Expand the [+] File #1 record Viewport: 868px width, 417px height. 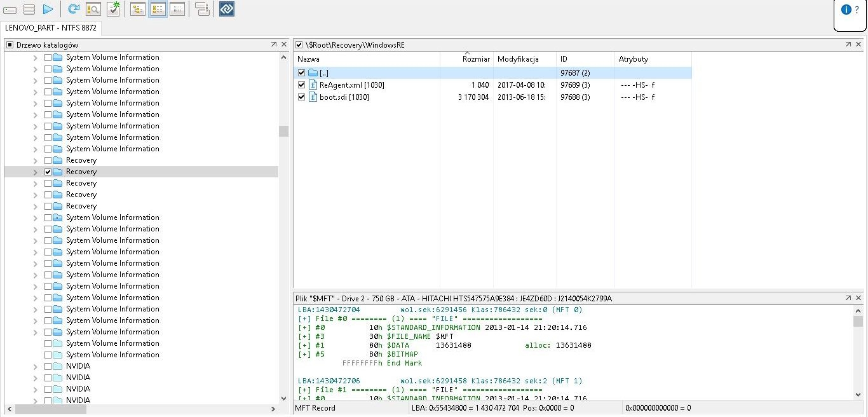click(304, 390)
